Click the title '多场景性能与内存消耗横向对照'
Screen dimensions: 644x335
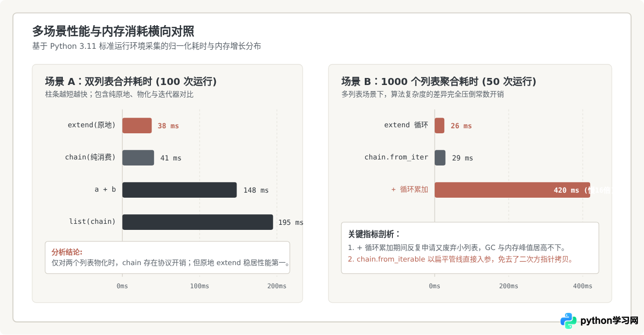(x=113, y=31)
